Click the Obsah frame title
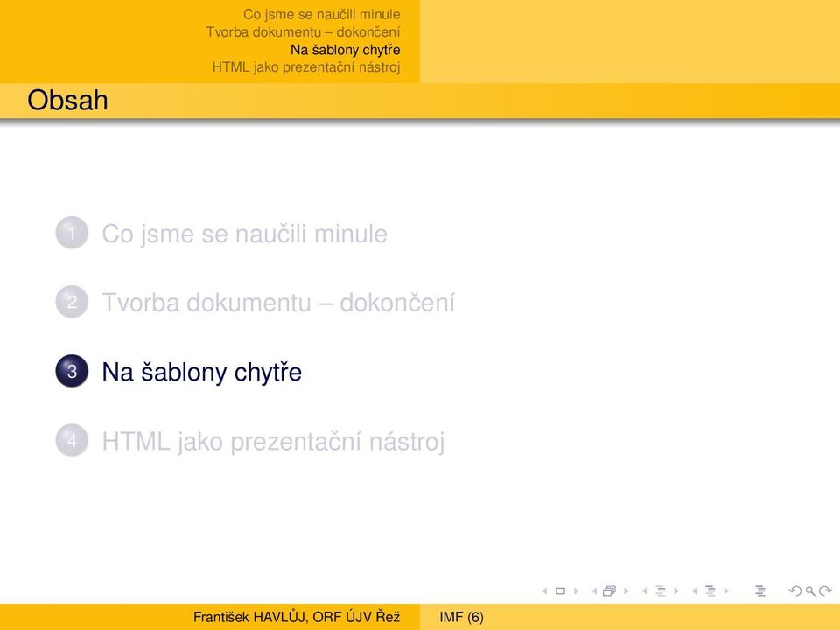This screenshot has height=630, width=840. 67,100
